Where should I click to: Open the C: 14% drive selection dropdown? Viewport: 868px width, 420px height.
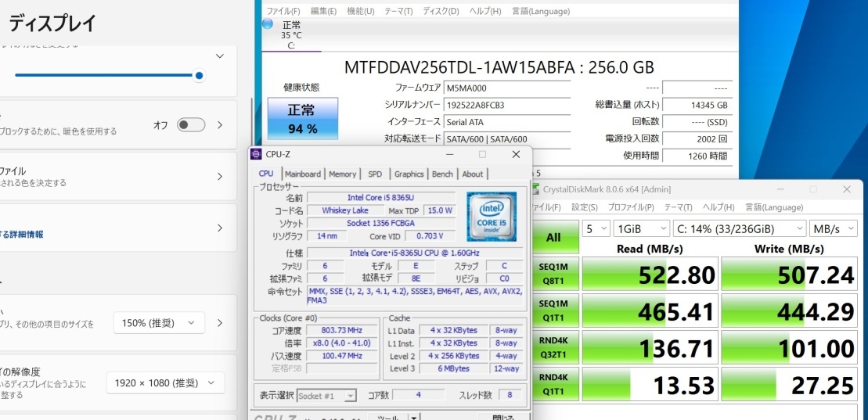point(740,228)
